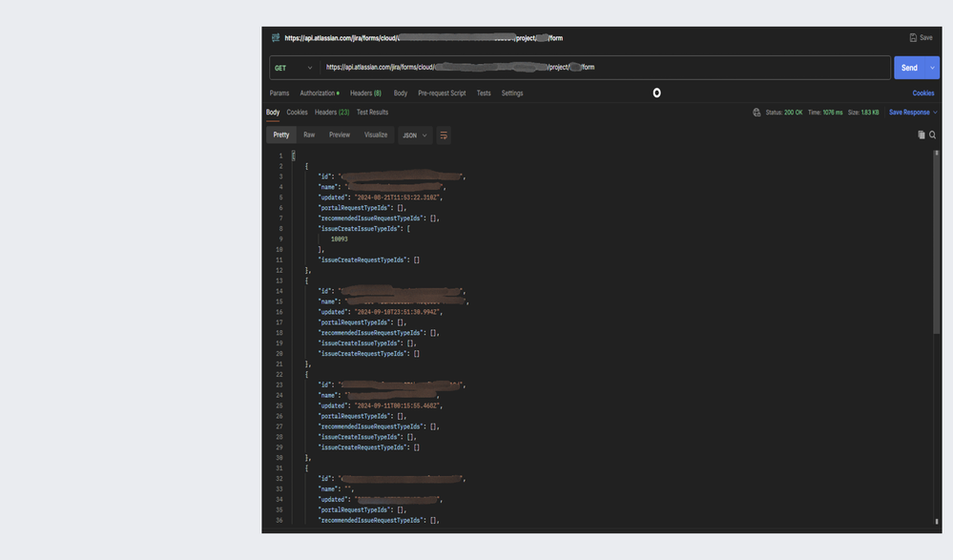The image size is (953, 560).
Task: Select the Visualize view mode
Action: (376, 135)
